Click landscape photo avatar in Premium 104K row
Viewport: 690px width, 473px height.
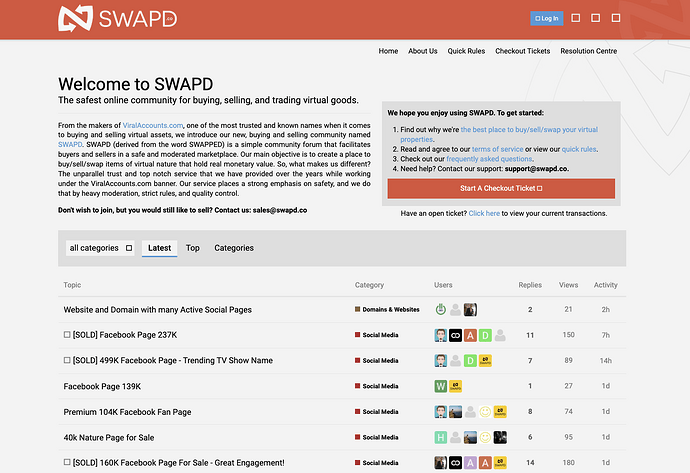click(455, 412)
